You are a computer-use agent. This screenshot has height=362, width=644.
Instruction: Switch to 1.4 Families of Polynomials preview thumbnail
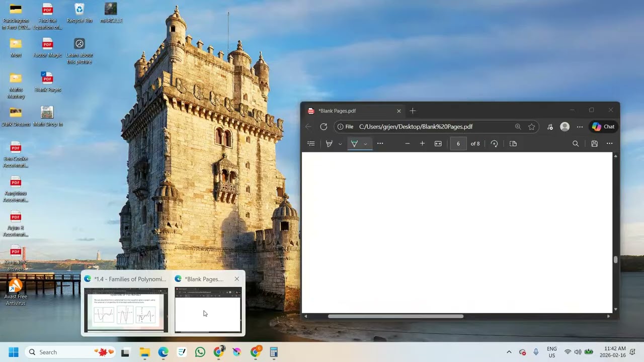126,310
